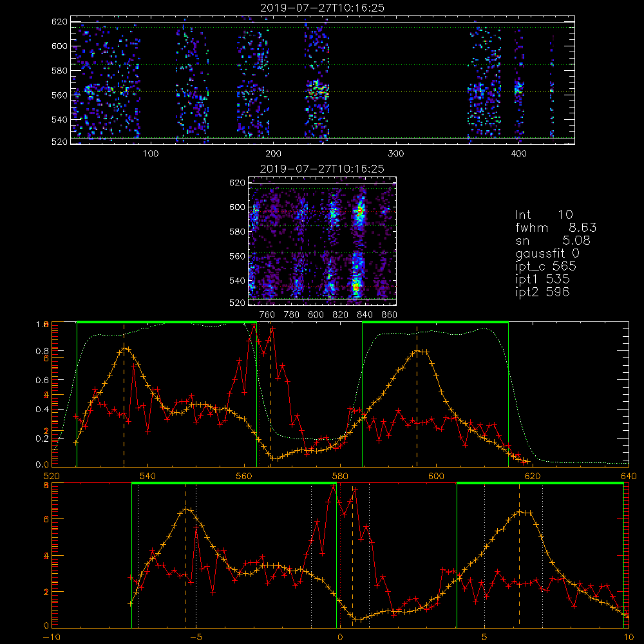
Task: Click x-axis label 200 on top plot
Action: (x=273, y=154)
